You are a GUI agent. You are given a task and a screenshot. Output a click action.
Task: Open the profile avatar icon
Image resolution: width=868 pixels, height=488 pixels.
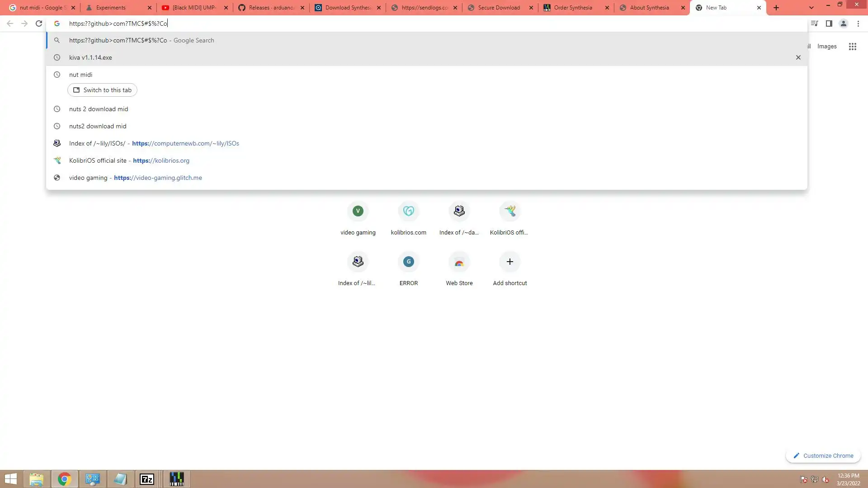(x=843, y=23)
